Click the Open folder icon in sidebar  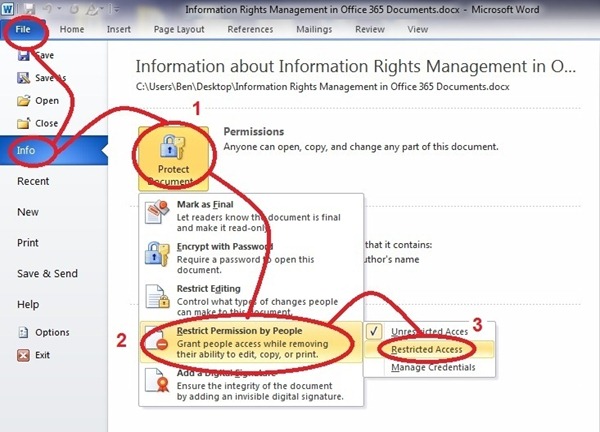coord(24,101)
